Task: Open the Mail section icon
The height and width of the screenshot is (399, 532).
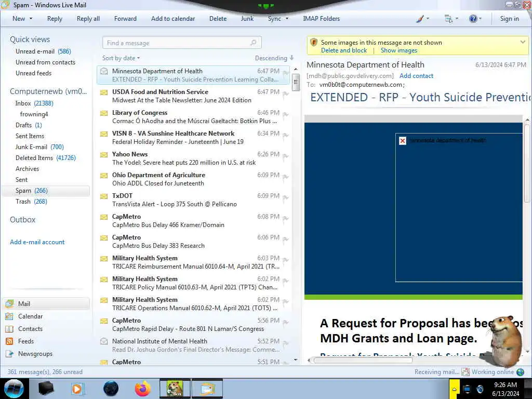Action: click(9, 303)
